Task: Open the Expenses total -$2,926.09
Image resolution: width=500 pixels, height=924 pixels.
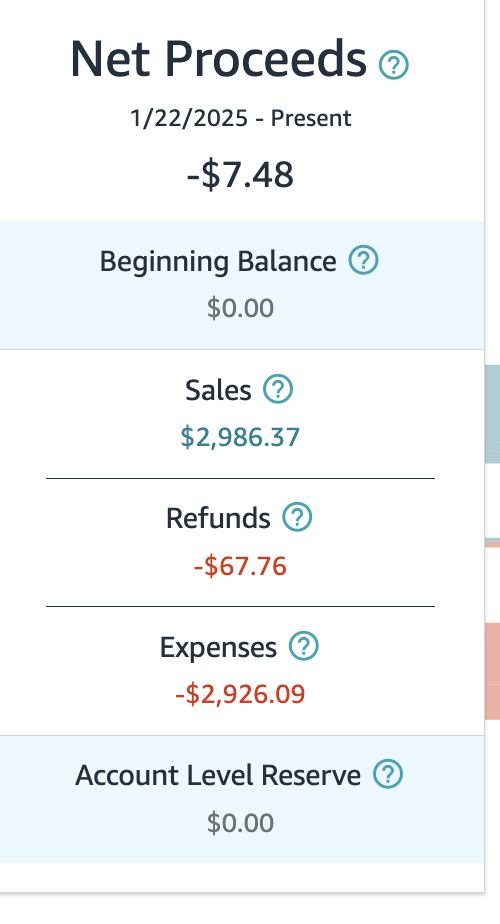Action: [240, 694]
